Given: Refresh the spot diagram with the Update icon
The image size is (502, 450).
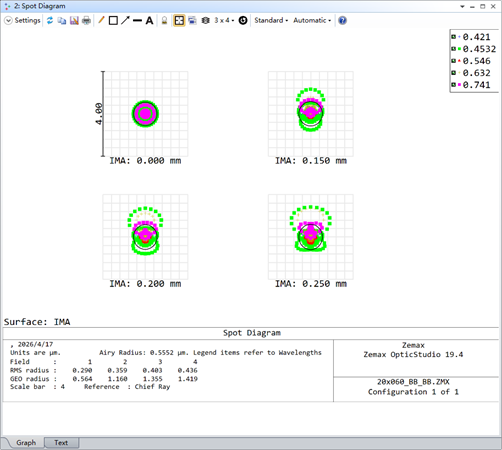Looking at the screenshot, I should pos(50,20).
